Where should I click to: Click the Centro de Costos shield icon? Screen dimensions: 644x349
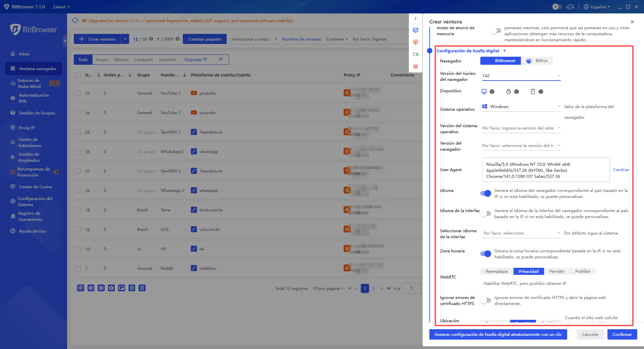[13, 187]
